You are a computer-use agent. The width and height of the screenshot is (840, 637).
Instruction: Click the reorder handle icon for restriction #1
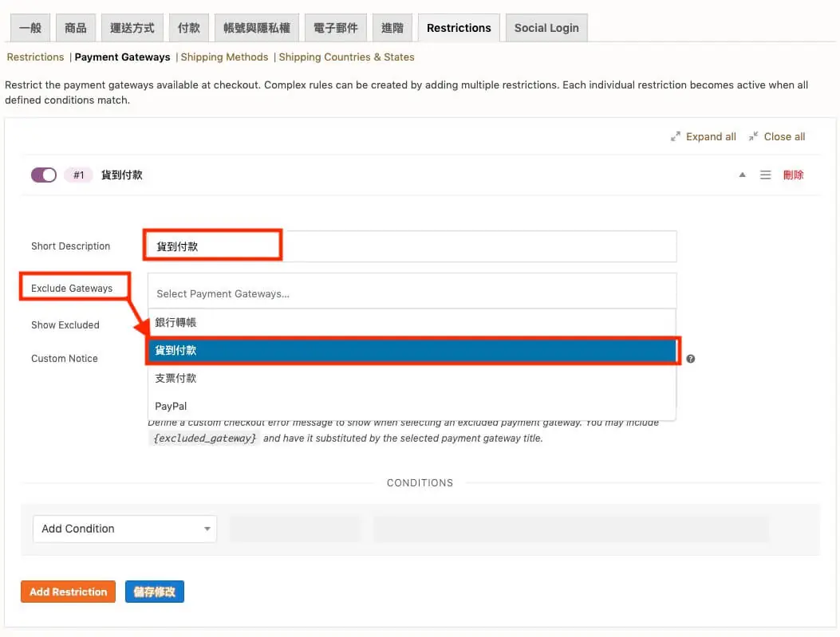(766, 175)
